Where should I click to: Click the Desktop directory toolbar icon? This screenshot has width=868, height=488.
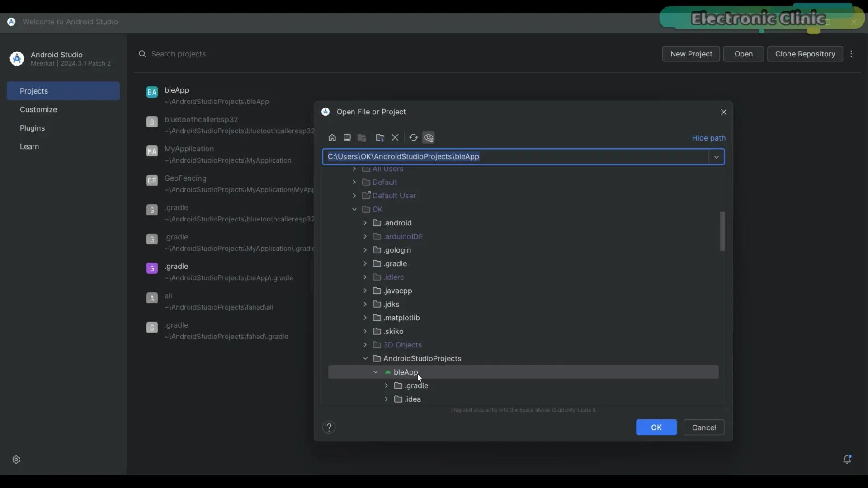pos(347,138)
